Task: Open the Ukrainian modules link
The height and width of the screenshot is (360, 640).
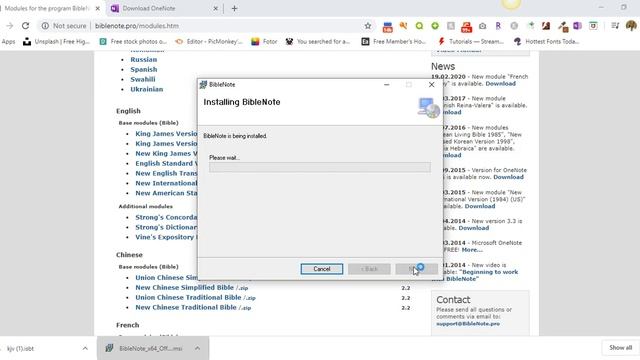Action: coord(147,89)
